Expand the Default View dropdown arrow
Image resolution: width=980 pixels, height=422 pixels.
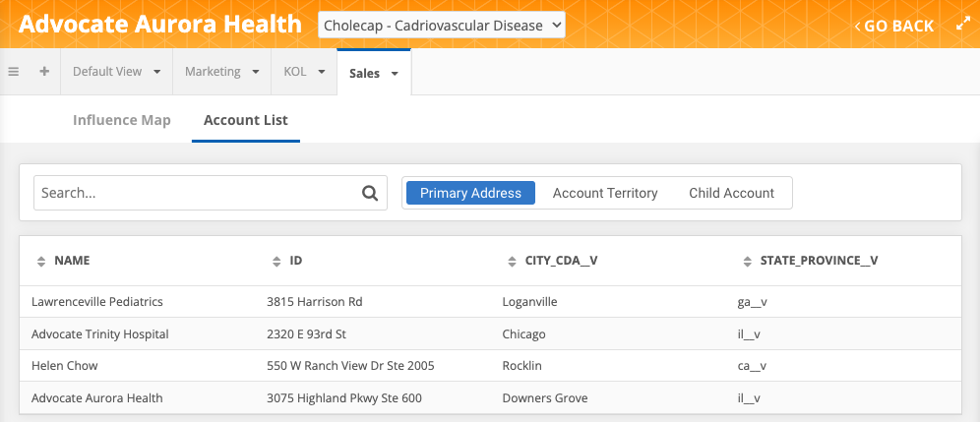156,72
